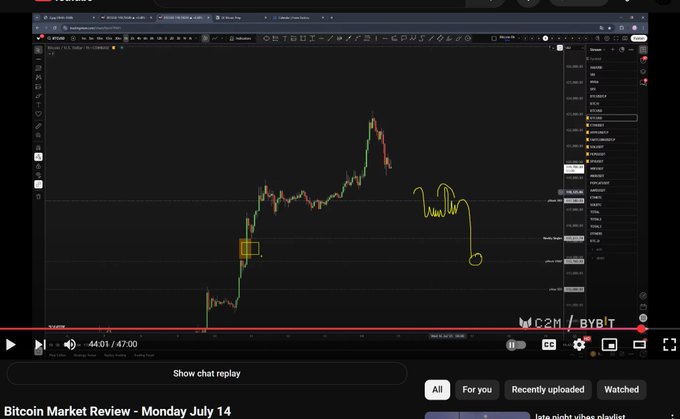Click the Publish button in TradingView
Viewport: 680px width, 419px height.
click(638, 38)
